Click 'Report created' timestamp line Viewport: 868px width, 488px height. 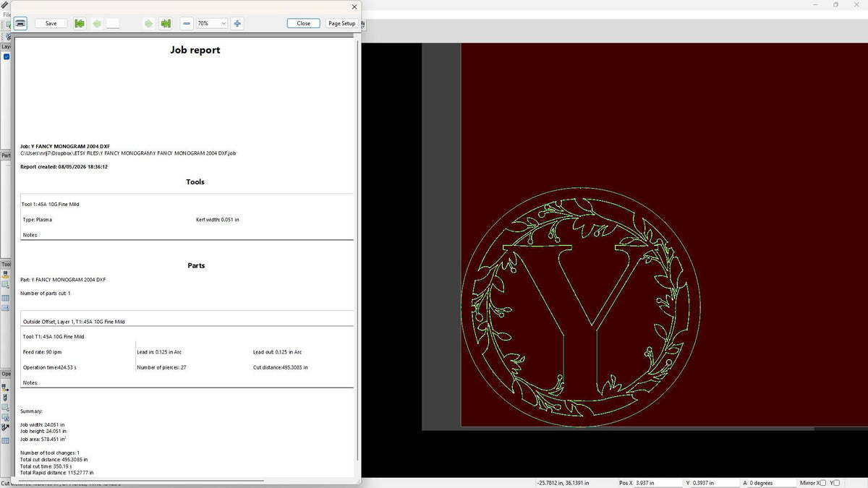coord(64,167)
